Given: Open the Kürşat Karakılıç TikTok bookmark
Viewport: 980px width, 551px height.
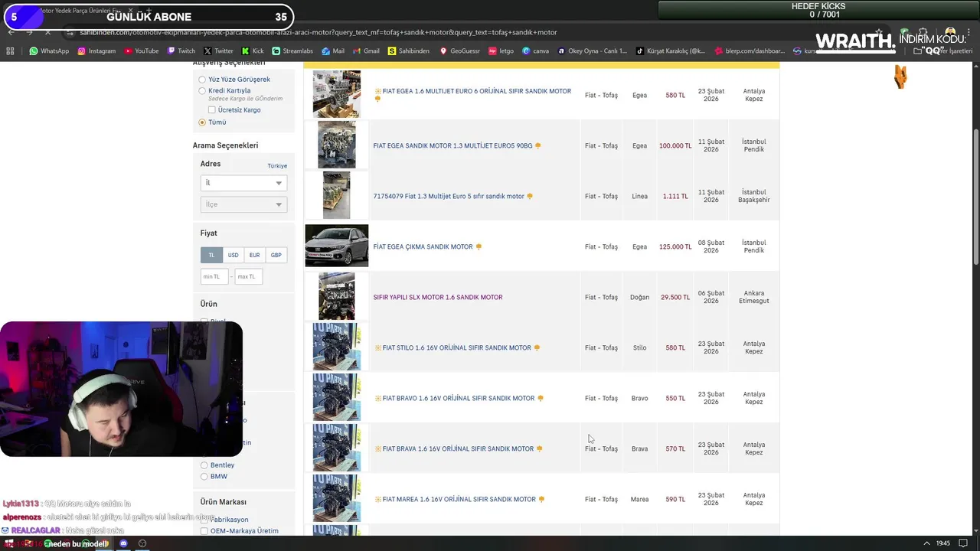Looking at the screenshot, I should point(671,51).
